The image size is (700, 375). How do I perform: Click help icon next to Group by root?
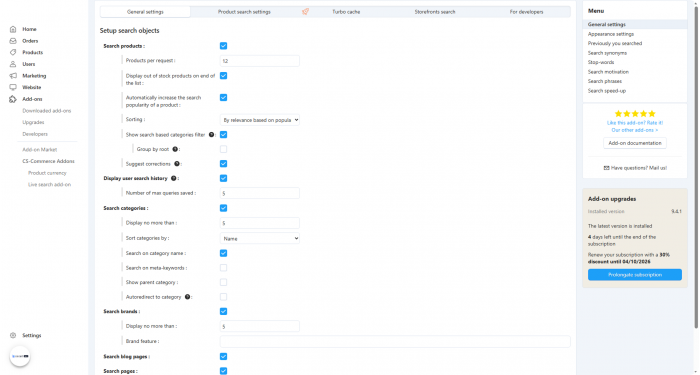175,149
